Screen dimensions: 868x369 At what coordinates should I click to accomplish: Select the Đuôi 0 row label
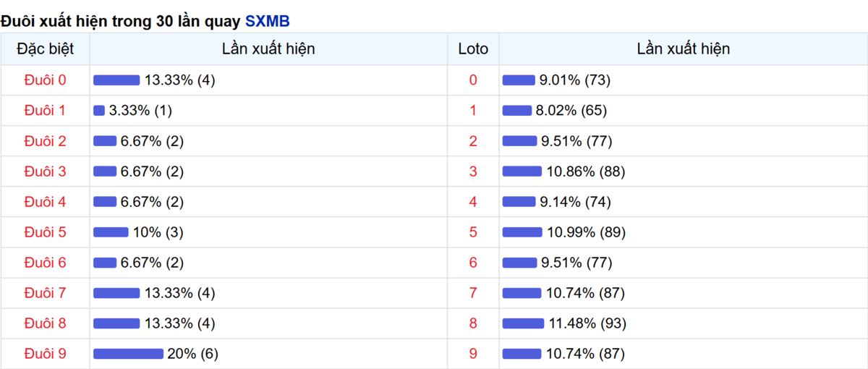pos(45,80)
